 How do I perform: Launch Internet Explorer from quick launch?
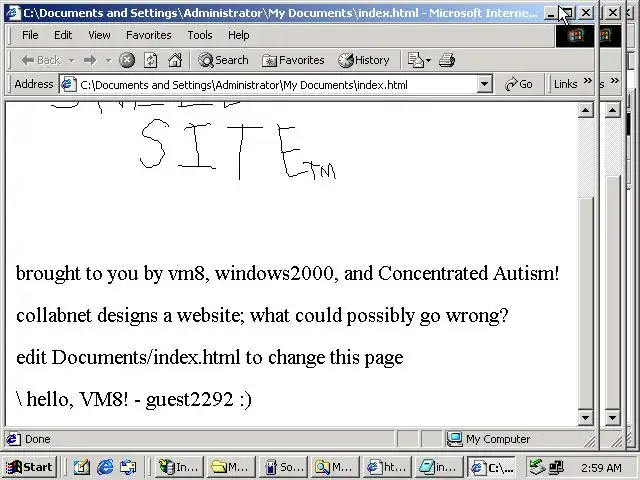105,467
